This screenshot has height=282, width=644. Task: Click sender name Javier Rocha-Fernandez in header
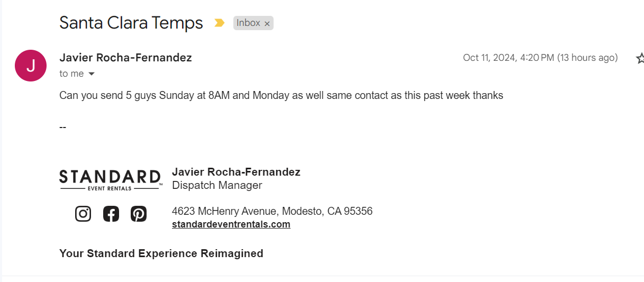[125, 58]
